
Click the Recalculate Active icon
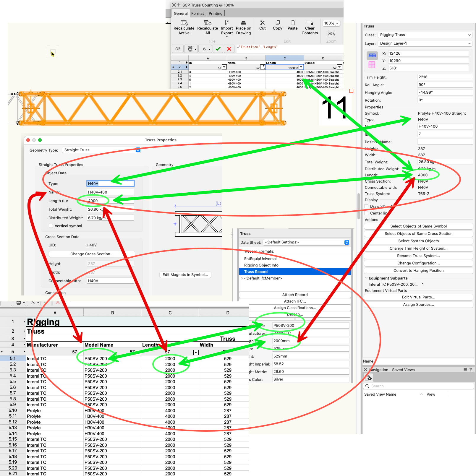(x=184, y=23)
